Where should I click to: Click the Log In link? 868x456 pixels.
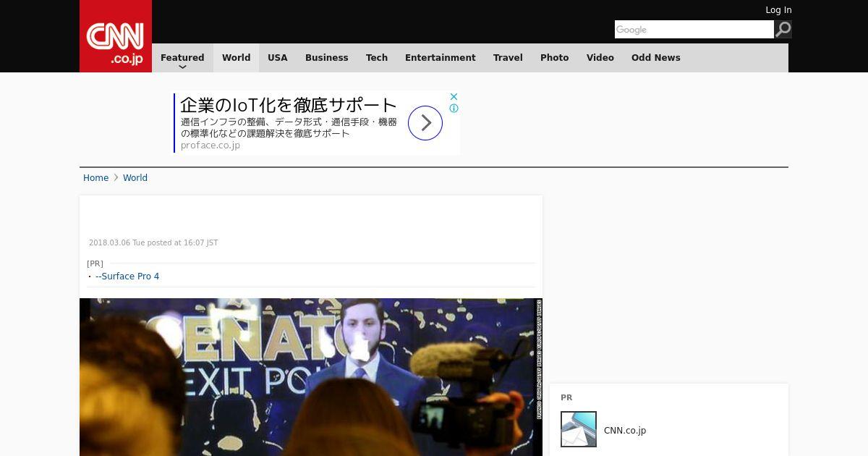point(778,10)
